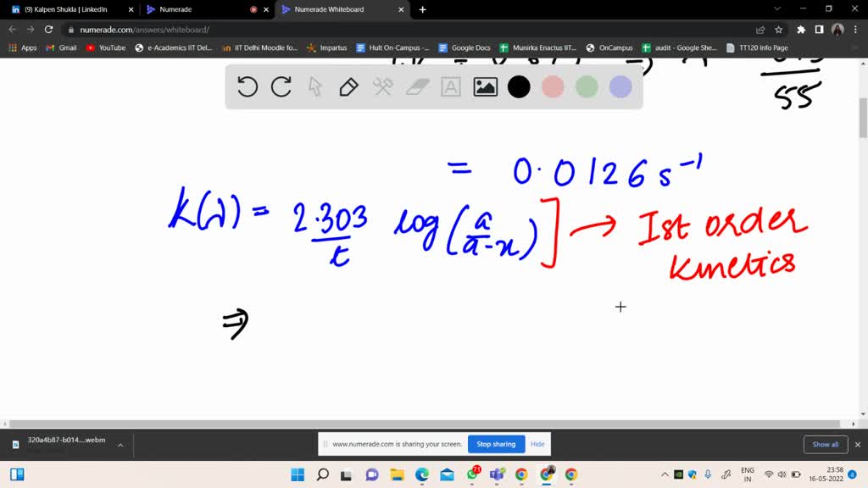Viewport: 868px width, 488px height.
Task: Click the insert image icon
Action: point(484,86)
